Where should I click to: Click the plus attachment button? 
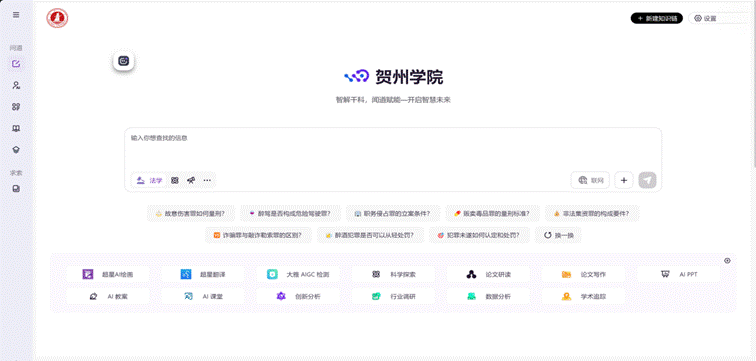pyautogui.click(x=624, y=180)
